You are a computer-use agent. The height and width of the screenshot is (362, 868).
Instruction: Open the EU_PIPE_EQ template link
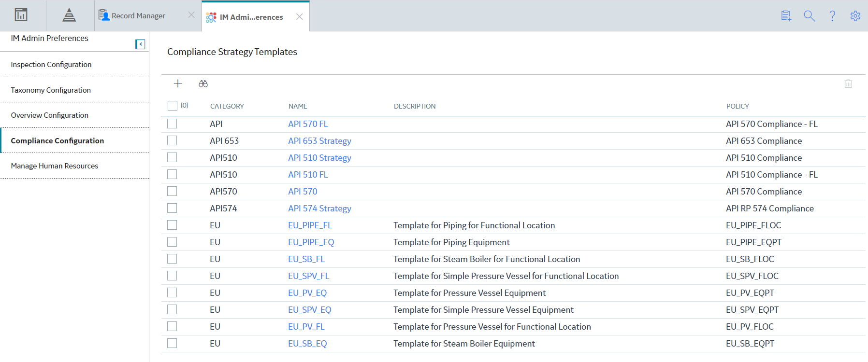pos(311,242)
